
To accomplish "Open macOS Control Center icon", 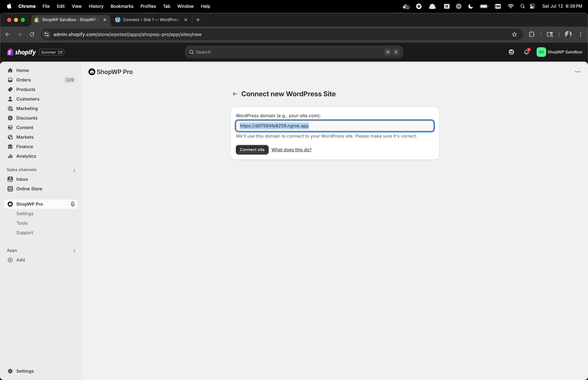I will tap(532, 6).
